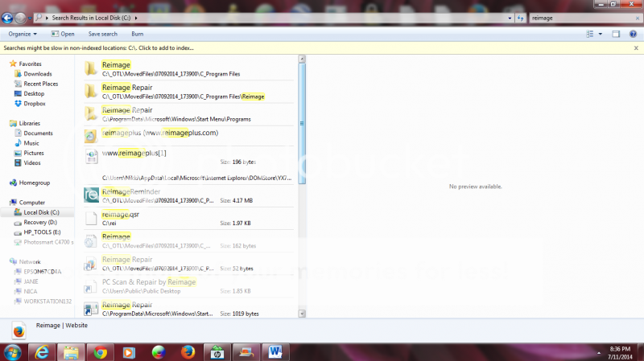
Task: Select Favorites in the navigation pane
Action: coord(30,64)
